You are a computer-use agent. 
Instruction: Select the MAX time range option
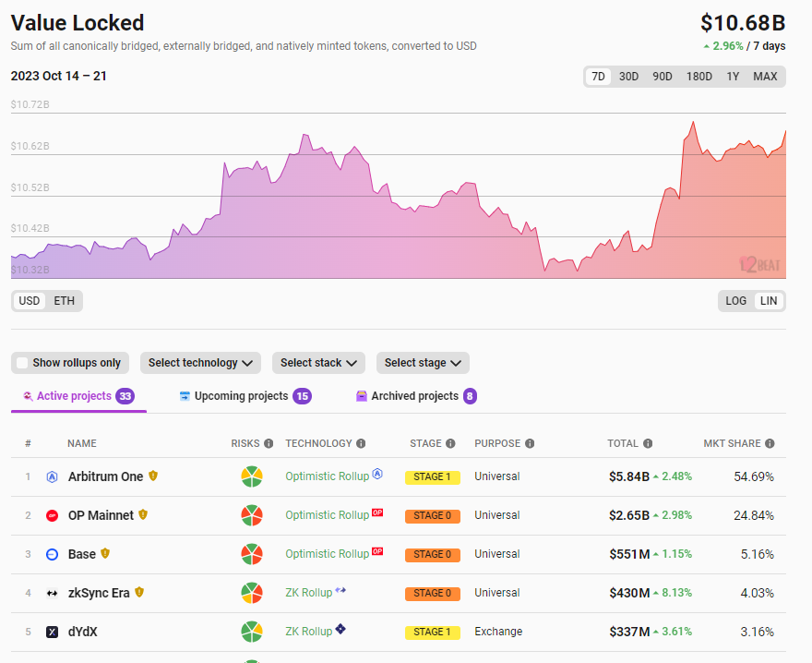(x=765, y=77)
